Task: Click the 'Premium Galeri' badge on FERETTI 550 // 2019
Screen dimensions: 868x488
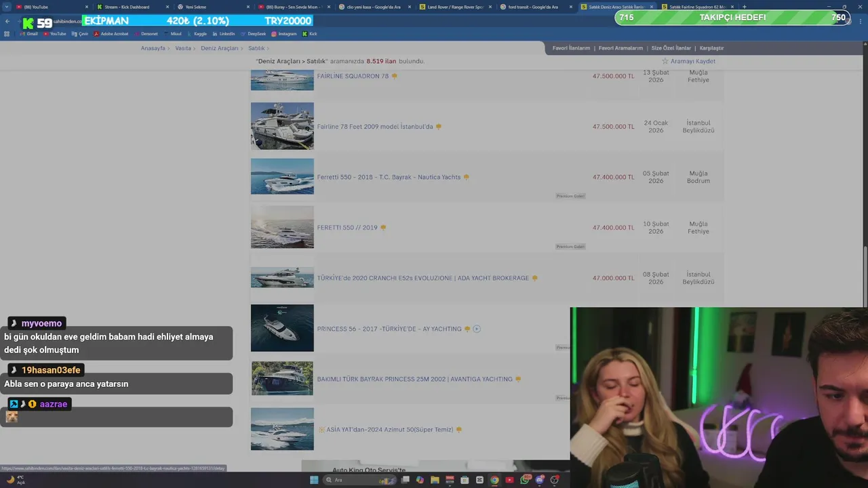Action: pyautogui.click(x=570, y=247)
